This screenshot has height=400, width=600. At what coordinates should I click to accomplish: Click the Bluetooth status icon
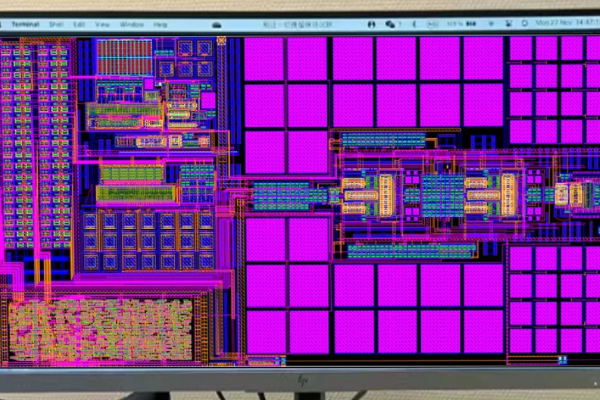coord(414,24)
